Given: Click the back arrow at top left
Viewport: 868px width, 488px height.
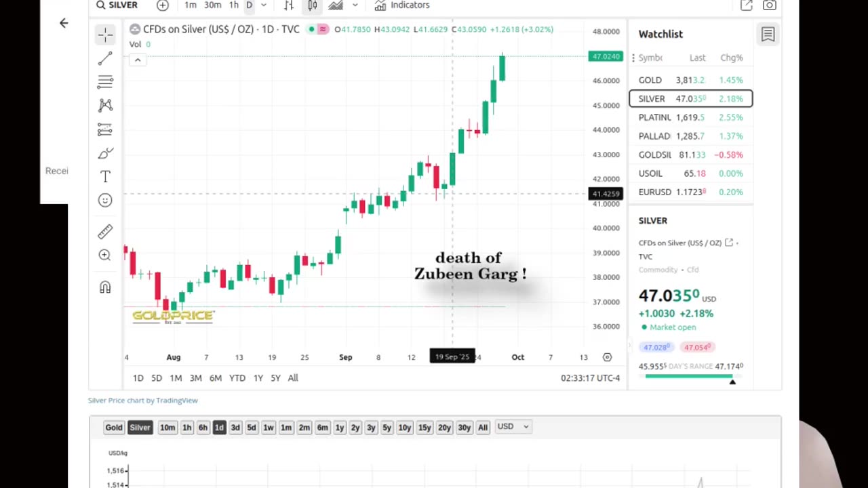Looking at the screenshot, I should tap(64, 23).
